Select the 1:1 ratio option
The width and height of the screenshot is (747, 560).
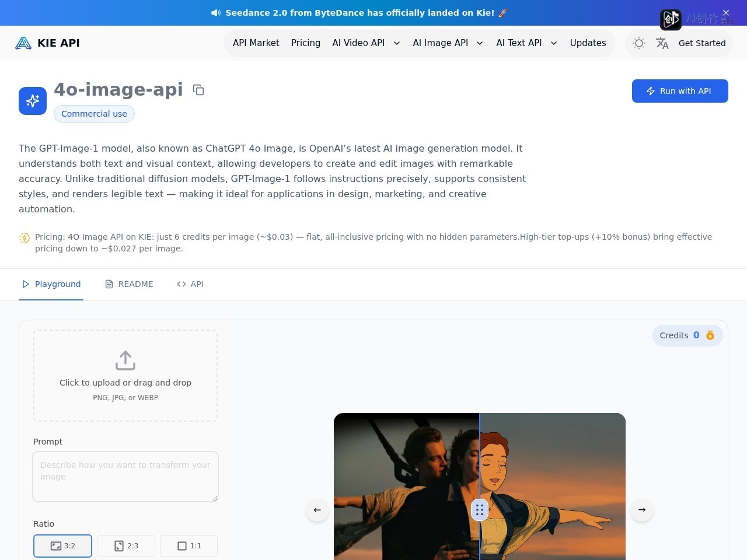point(189,546)
